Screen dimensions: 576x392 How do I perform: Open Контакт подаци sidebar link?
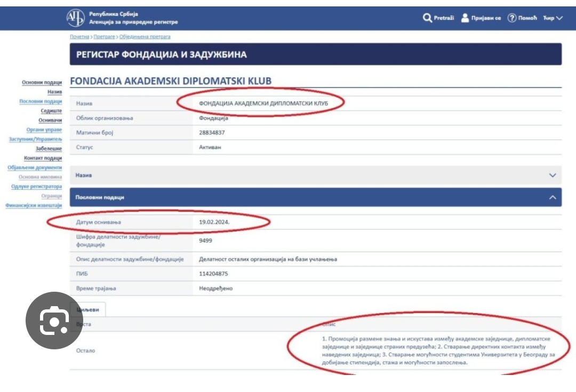43,158
